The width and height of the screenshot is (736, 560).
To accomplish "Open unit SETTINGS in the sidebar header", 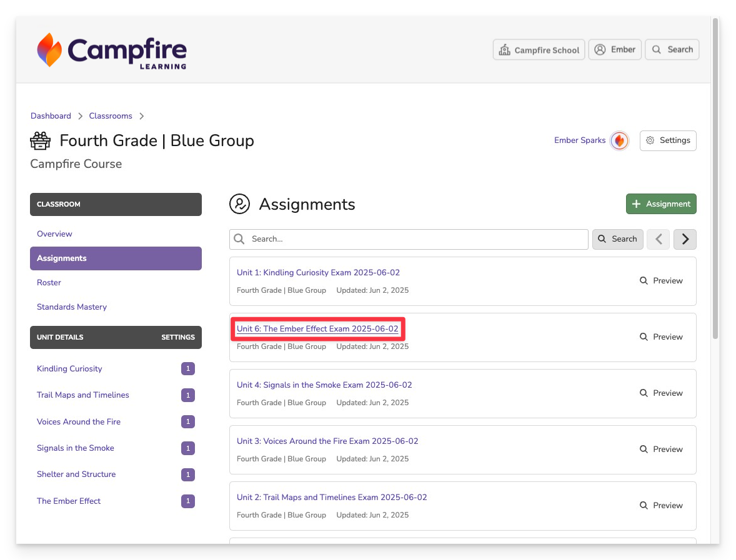I will (x=178, y=337).
